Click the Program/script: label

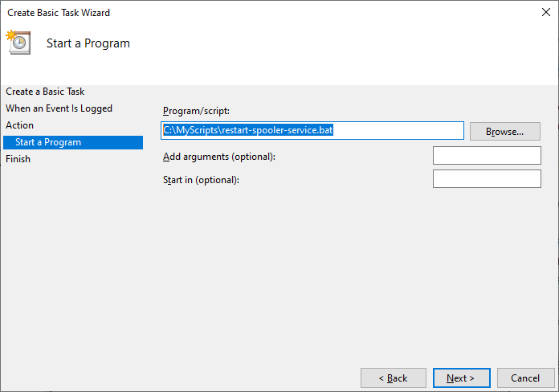point(196,111)
